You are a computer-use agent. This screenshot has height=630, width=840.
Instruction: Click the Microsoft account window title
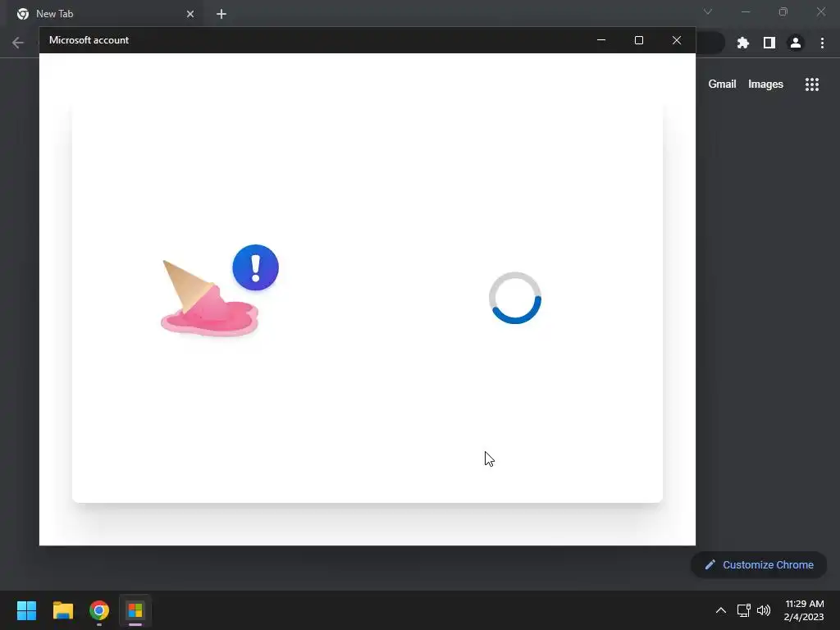(89, 40)
